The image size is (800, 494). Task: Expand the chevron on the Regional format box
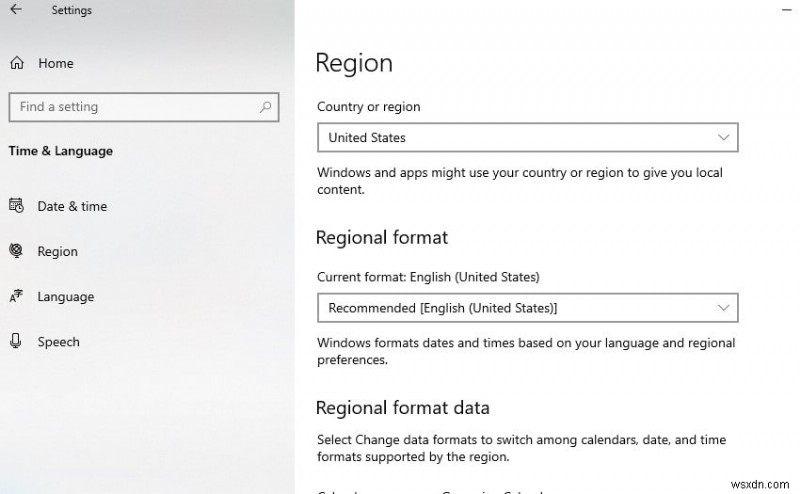point(725,308)
